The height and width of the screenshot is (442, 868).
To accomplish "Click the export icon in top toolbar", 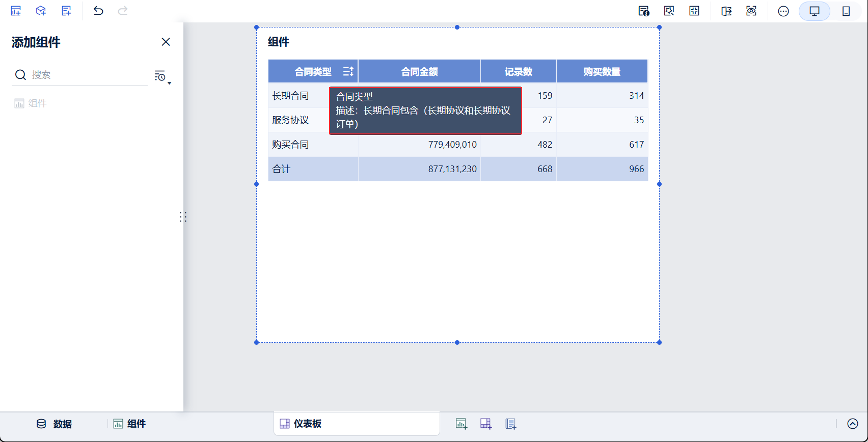I will point(726,11).
